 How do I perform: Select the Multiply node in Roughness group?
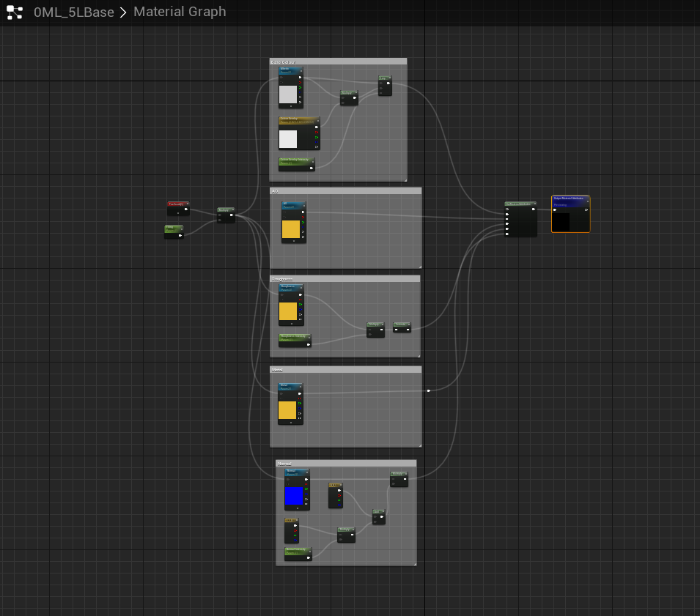[x=375, y=324]
